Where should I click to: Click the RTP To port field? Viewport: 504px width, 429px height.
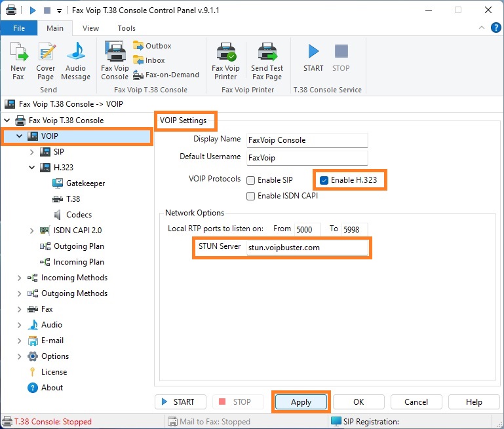[355, 230]
